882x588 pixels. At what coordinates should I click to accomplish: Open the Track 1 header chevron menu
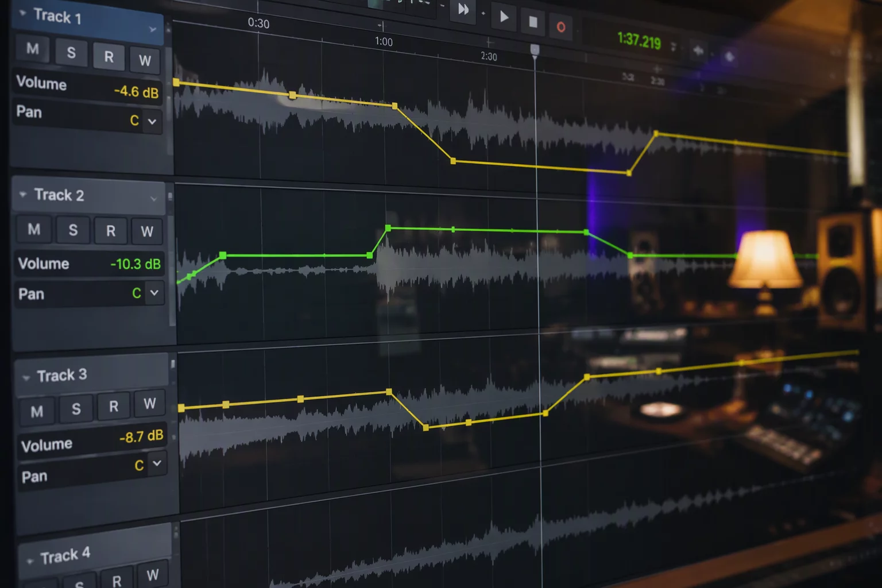point(152,29)
